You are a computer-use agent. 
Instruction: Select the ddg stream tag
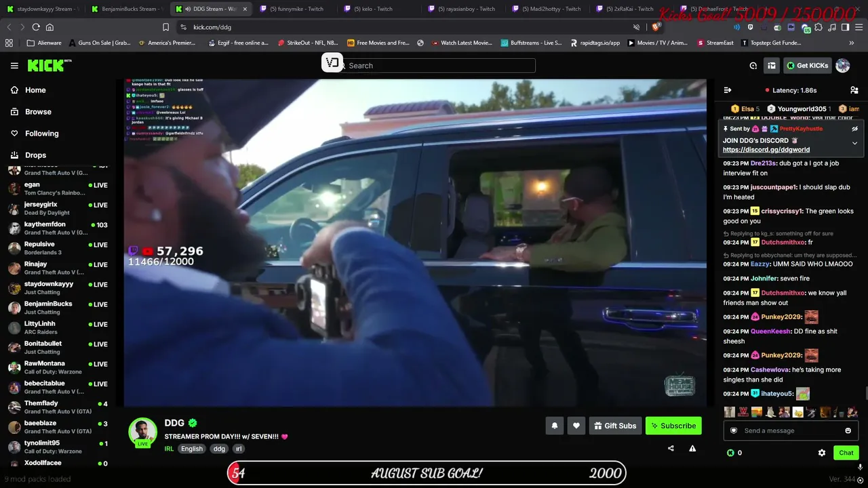click(x=219, y=449)
